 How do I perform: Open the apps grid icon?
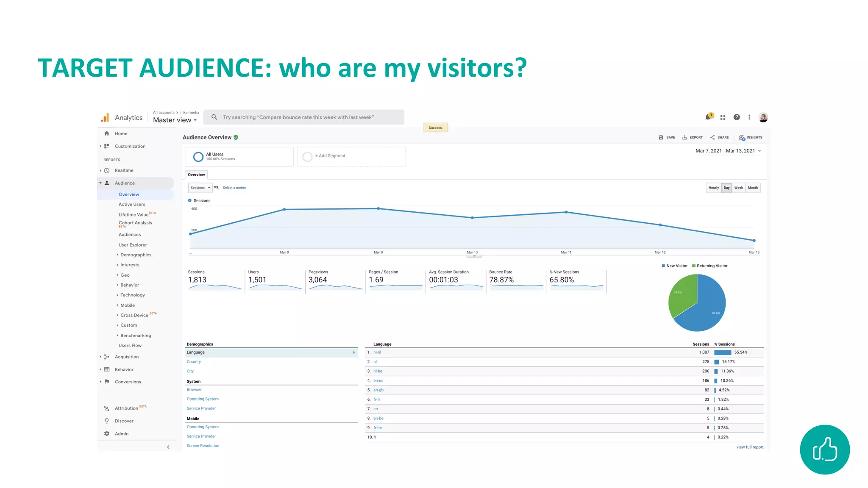[x=723, y=117]
